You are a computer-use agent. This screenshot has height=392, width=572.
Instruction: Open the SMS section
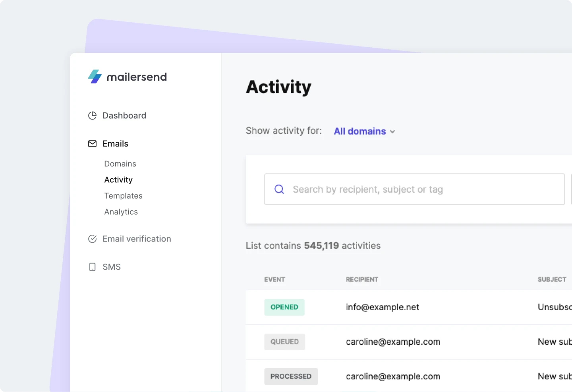pos(112,267)
